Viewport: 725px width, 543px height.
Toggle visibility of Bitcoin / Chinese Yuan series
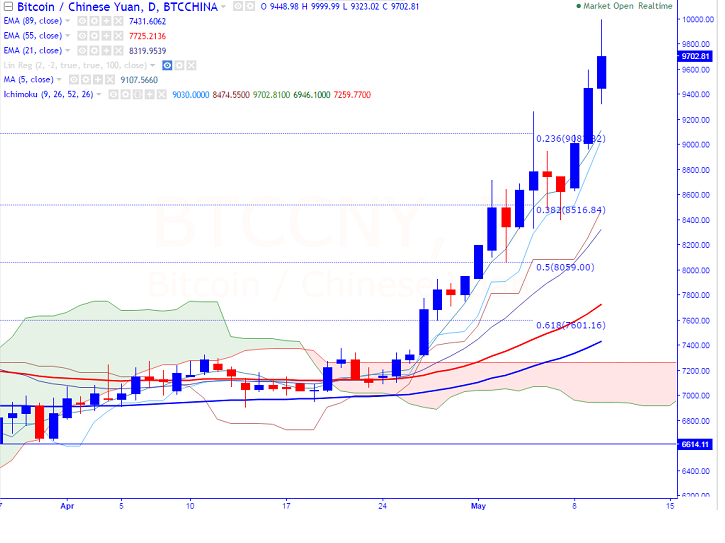(x=238, y=6)
